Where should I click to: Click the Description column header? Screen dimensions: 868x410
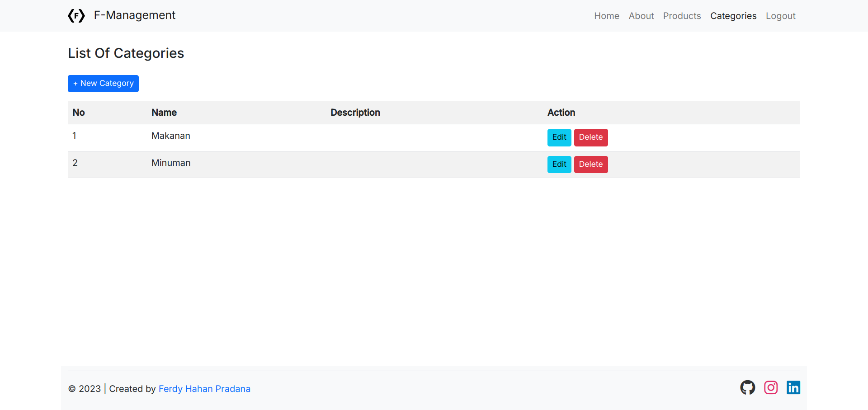click(355, 113)
